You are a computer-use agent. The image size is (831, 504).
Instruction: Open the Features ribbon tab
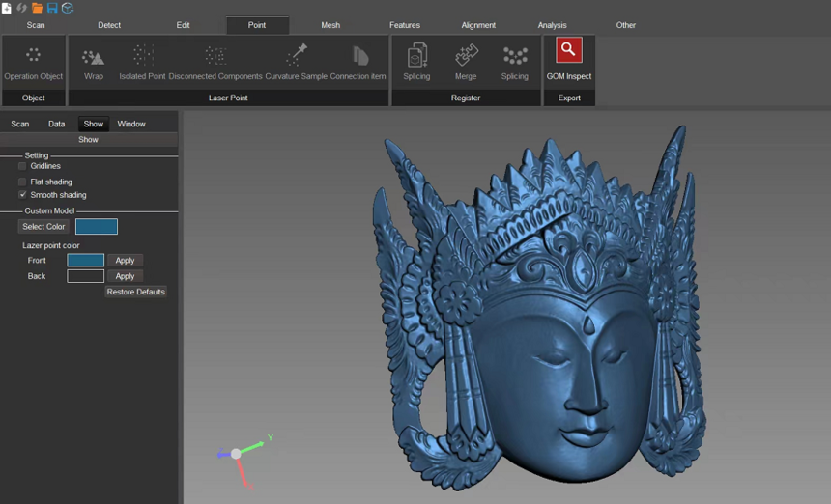(x=404, y=25)
